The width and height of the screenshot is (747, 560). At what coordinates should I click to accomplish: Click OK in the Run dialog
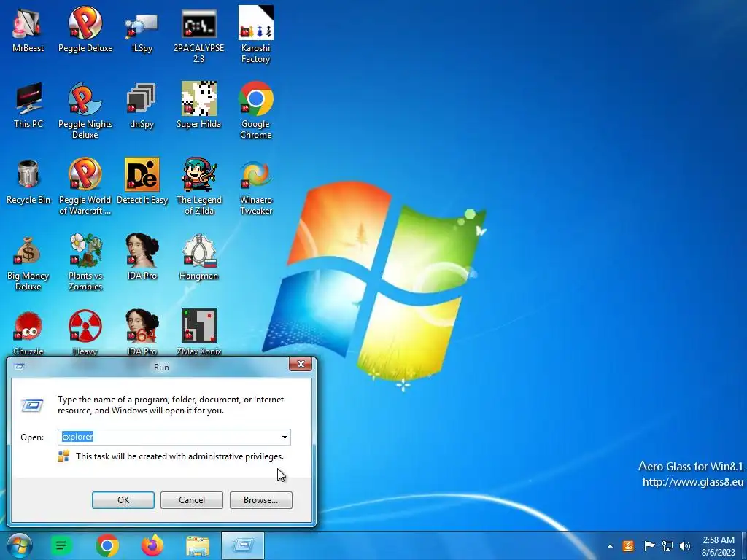coord(123,500)
